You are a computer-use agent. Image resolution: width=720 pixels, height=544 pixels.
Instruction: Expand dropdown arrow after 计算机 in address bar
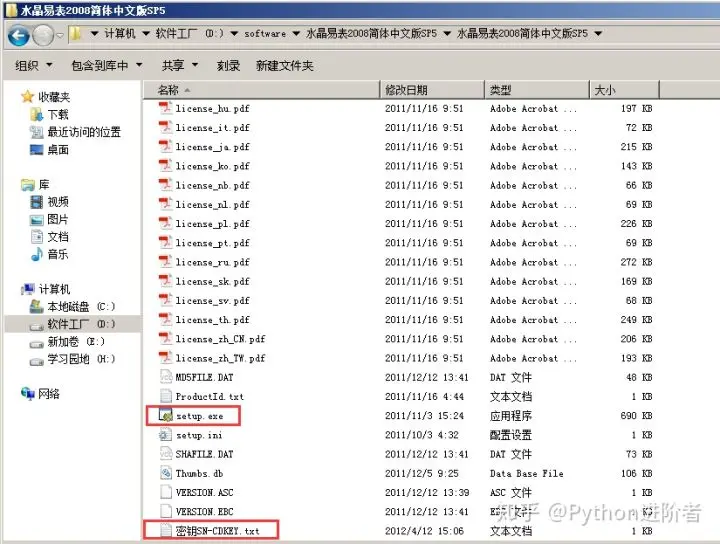146,34
